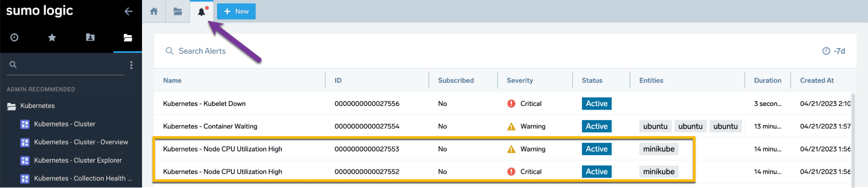Click the 13 minu... duration cell
Screen dimensions: 868x188
768,126
